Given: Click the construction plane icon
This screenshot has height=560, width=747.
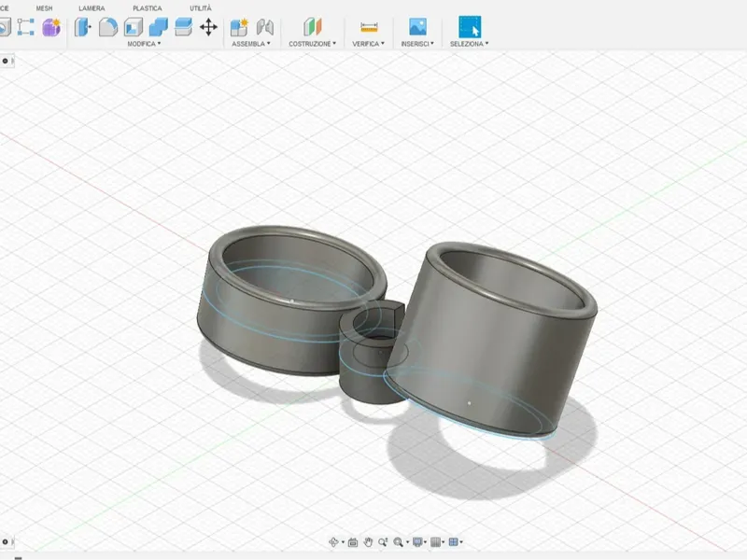Looking at the screenshot, I should tap(313, 27).
